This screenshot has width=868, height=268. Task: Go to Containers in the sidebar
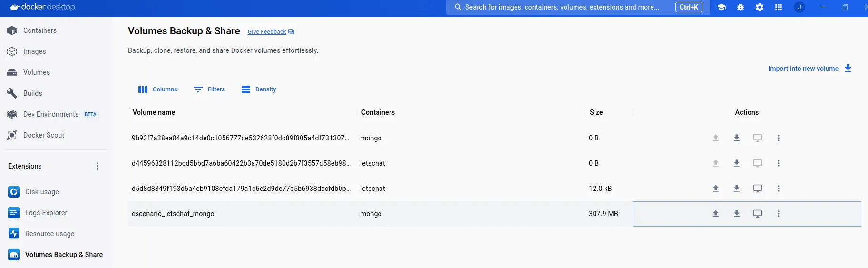[40, 30]
